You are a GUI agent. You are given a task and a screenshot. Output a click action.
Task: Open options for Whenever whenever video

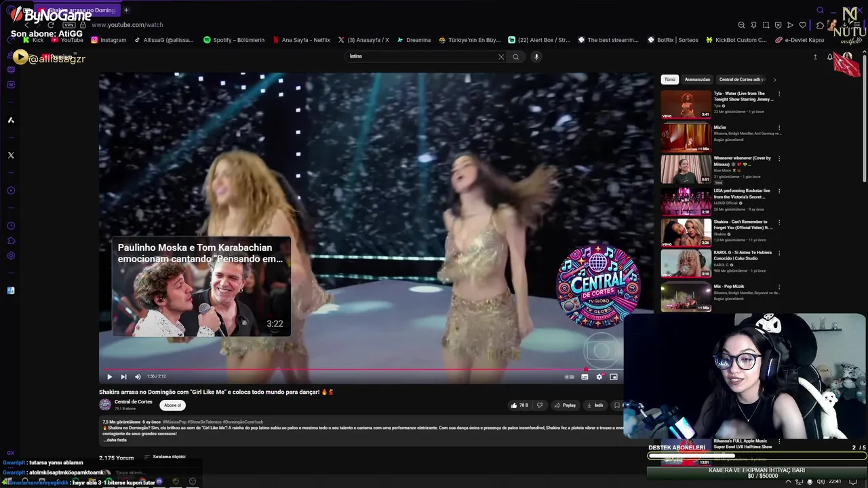pos(779,159)
